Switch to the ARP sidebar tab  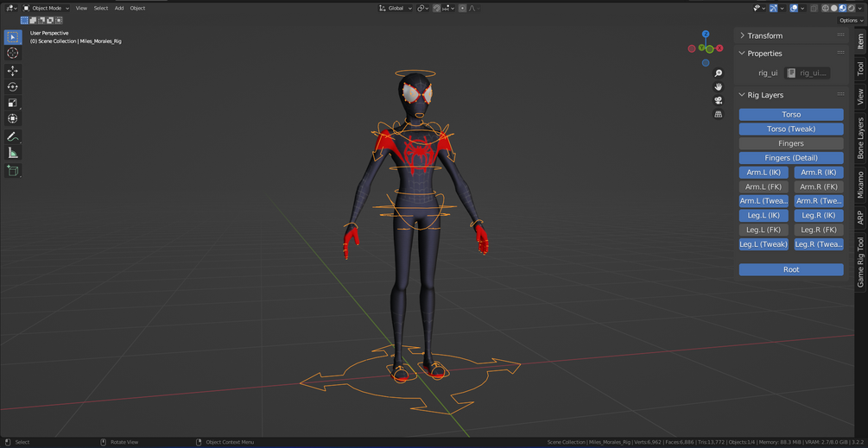pos(860,218)
